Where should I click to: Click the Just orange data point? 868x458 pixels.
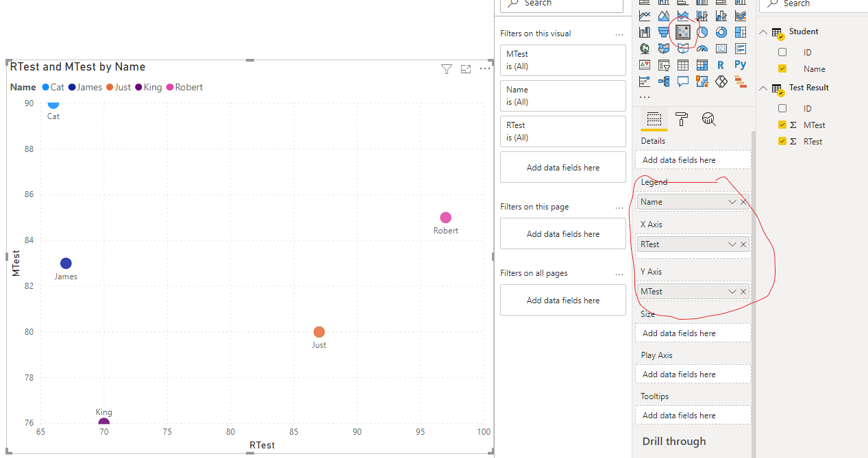[319, 332]
